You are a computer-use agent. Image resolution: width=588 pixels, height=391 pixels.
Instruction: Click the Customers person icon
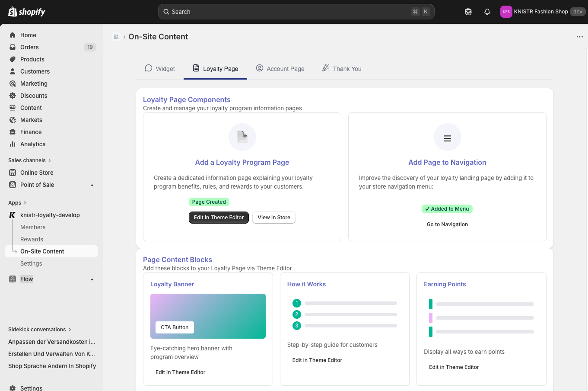click(13, 71)
